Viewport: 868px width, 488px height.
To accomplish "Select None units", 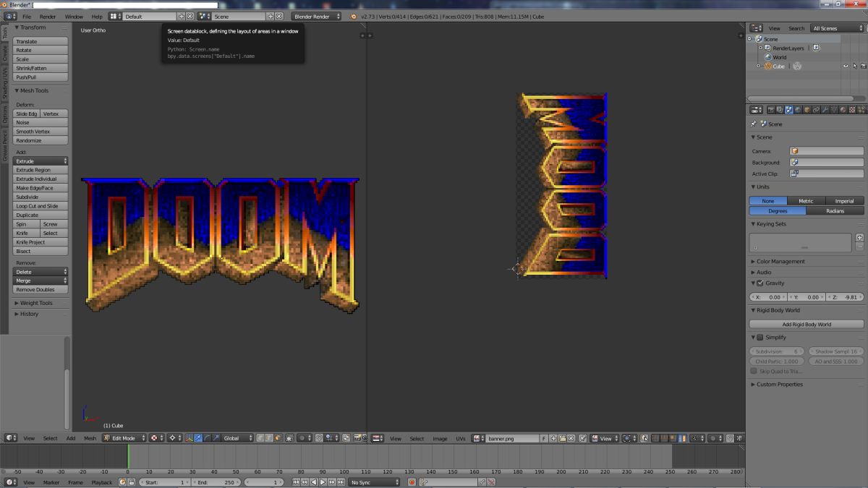I will point(767,201).
